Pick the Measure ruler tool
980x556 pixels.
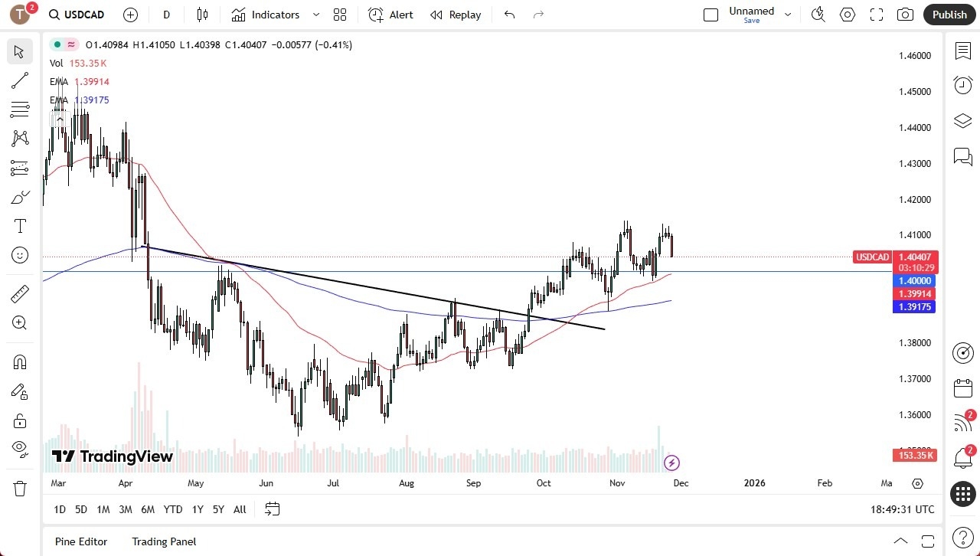(x=19, y=293)
